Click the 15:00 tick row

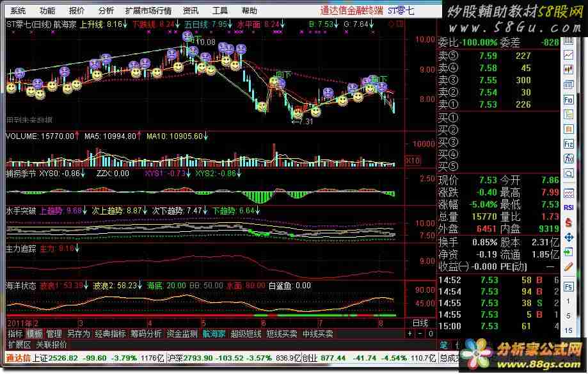click(499, 327)
